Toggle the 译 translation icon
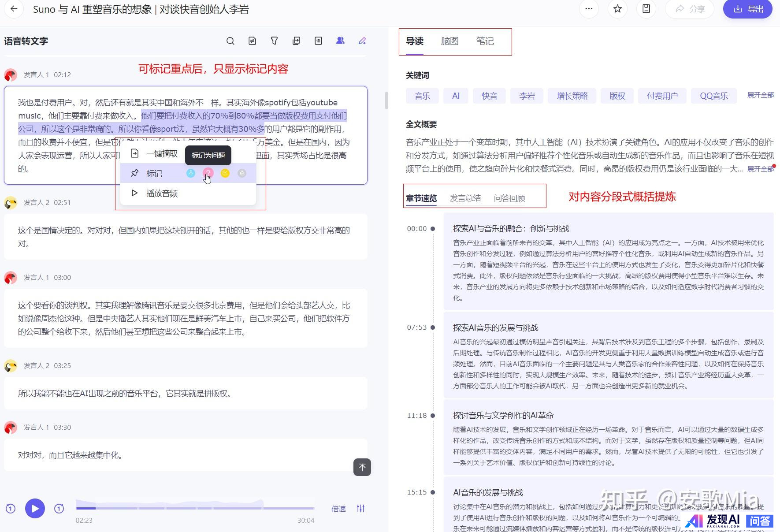780x532 pixels. (x=318, y=41)
